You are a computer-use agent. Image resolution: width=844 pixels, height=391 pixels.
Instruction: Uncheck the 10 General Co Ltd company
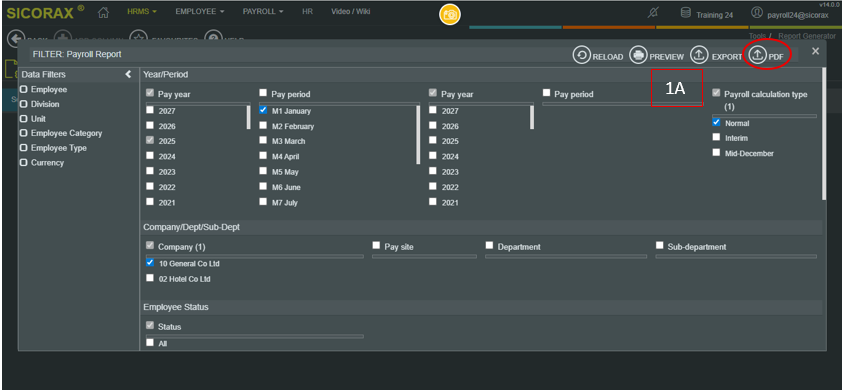click(150, 263)
